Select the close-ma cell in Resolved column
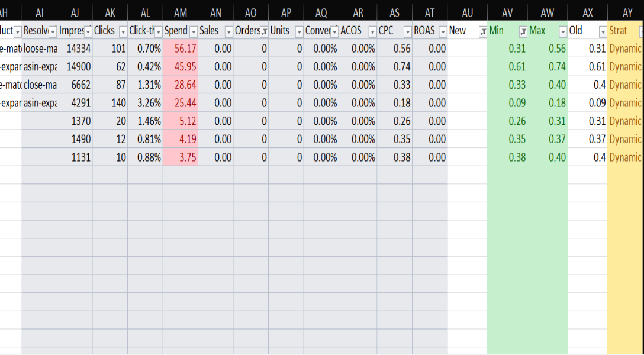 (40, 85)
